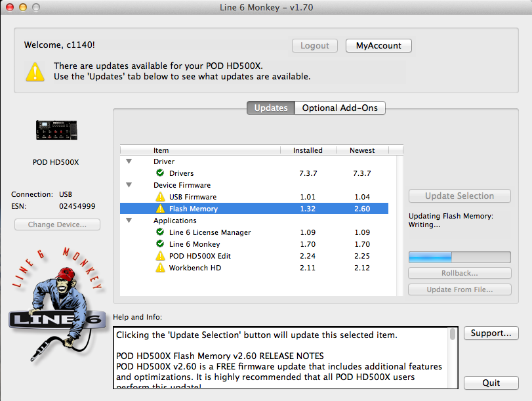Select the Flash Memory row text
The width and height of the screenshot is (532, 401).
click(x=194, y=209)
